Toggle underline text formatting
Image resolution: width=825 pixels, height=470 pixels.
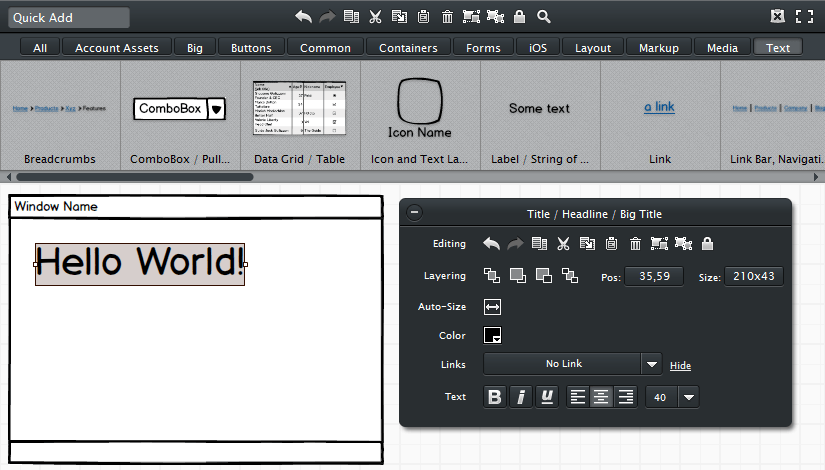click(547, 397)
